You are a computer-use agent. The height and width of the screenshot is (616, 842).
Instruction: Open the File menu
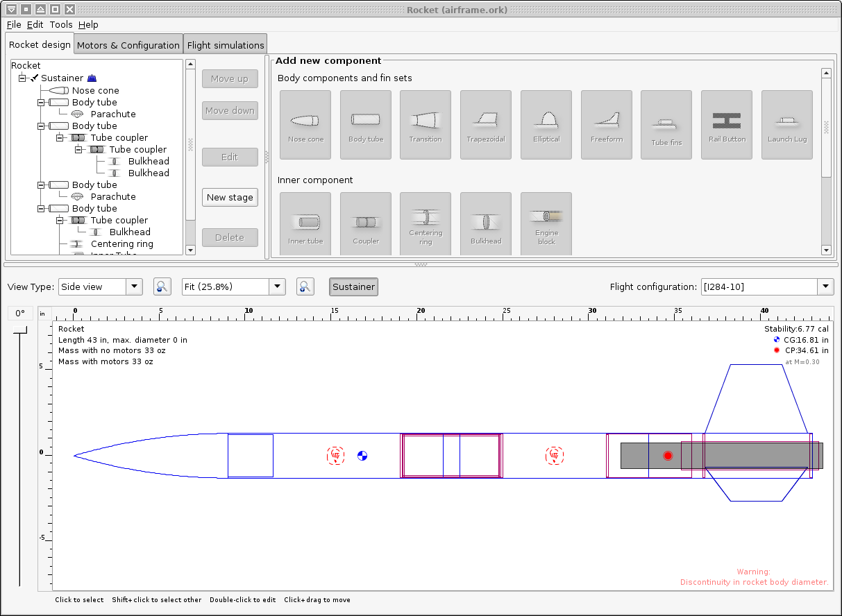click(14, 24)
